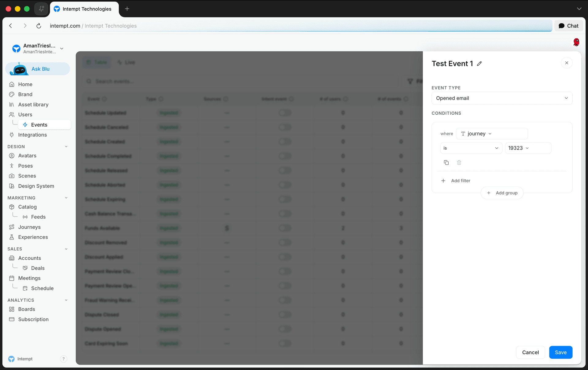588x370 pixels.
Task: Toggle intent event for Dispute Closed
Action: click(285, 315)
